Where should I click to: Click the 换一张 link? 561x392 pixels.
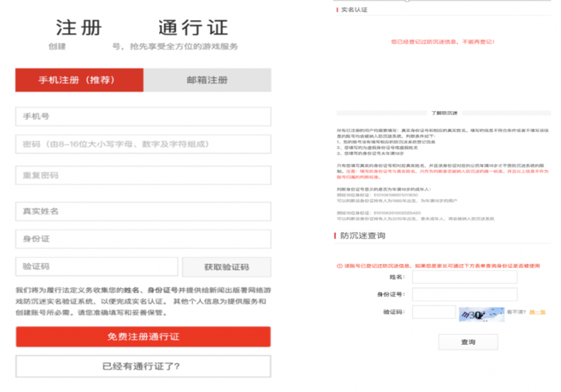pos(537,312)
